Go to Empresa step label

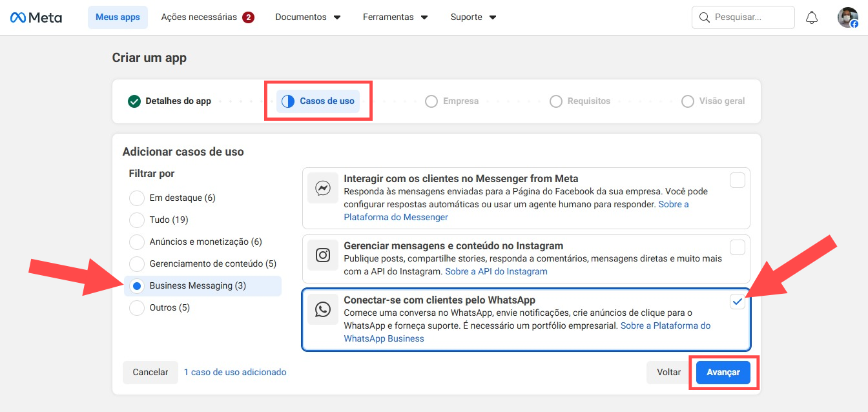click(460, 101)
